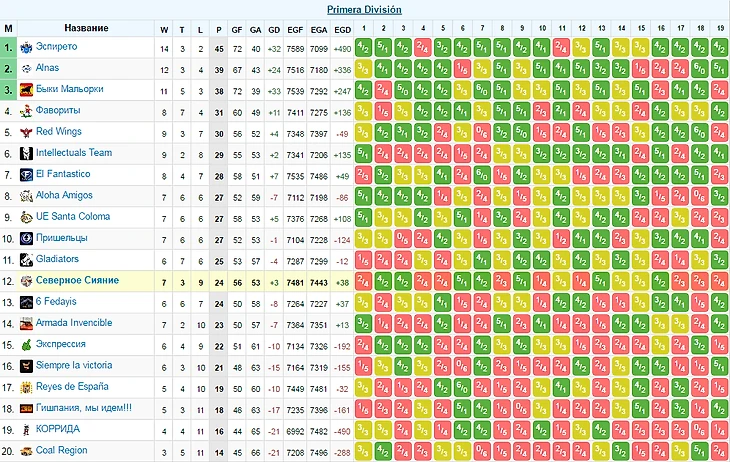Image resolution: width=730 pixels, height=462 pixels.
Task: Open the Primera División league link
Action: 364,9
